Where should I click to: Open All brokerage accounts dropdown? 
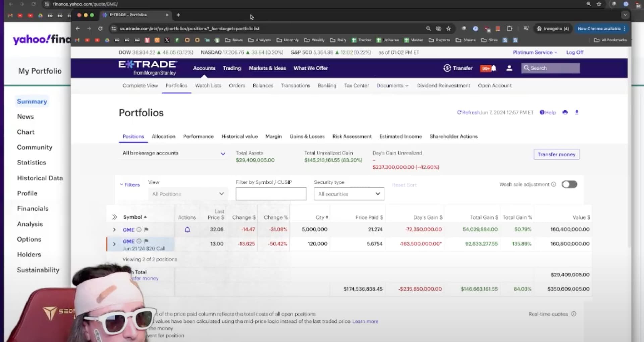pos(174,153)
